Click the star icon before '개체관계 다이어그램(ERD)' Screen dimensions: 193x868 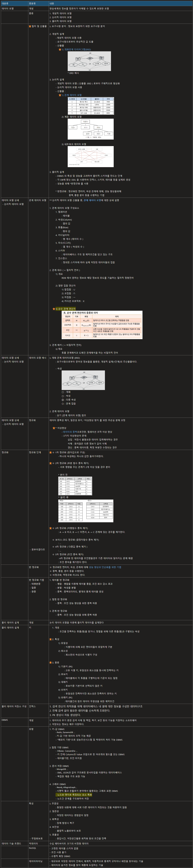60,49
